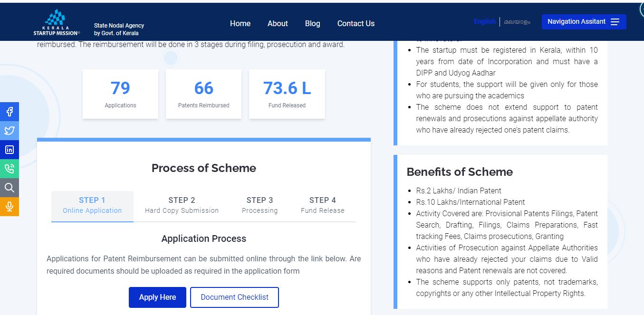The width and height of the screenshot is (644, 315).
Task: Click the Kerala Startup Mission logo
Action: pyautogui.click(x=57, y=22)
